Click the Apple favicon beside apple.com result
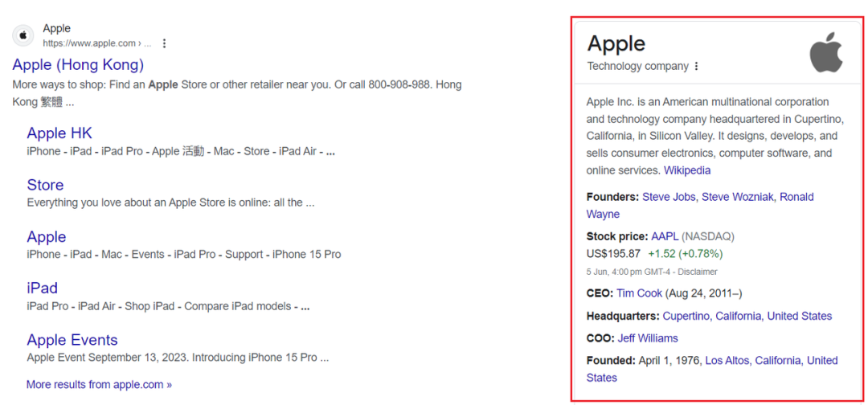Image resolution: width=868 pixels, height=405 pixels. tap(23, 35)
